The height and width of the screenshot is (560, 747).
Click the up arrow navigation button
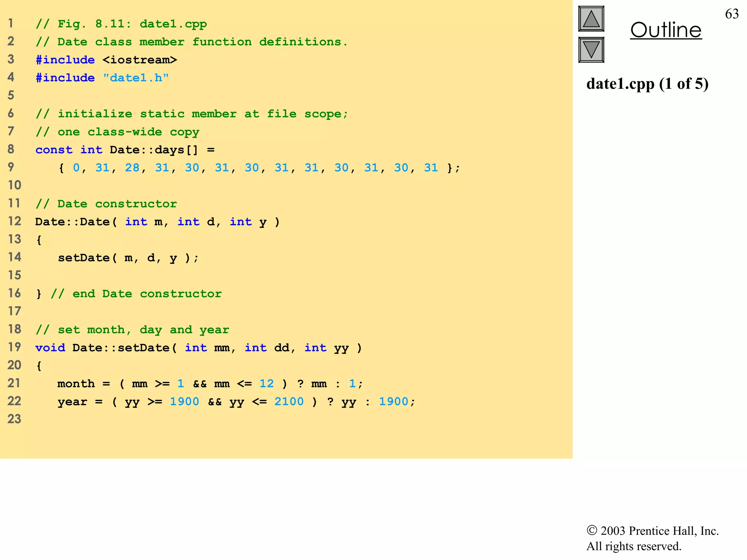coord(591,19)
